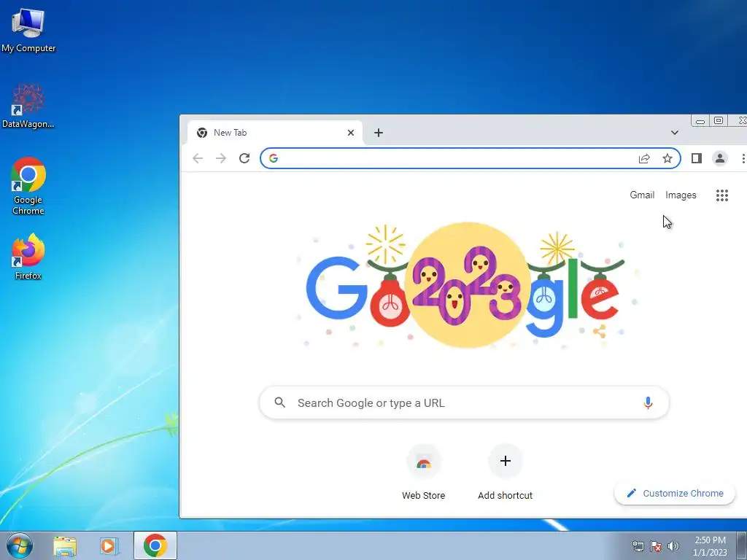Maximize the Chrome window
The image size is (747, 560).
point(719,121)
